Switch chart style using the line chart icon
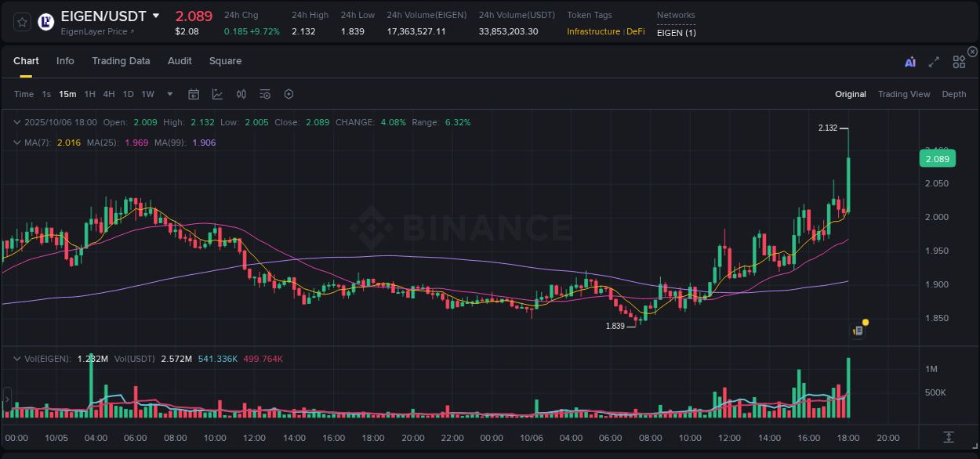Viewport: 980px width, 459px height. click(x=217, y=94)
